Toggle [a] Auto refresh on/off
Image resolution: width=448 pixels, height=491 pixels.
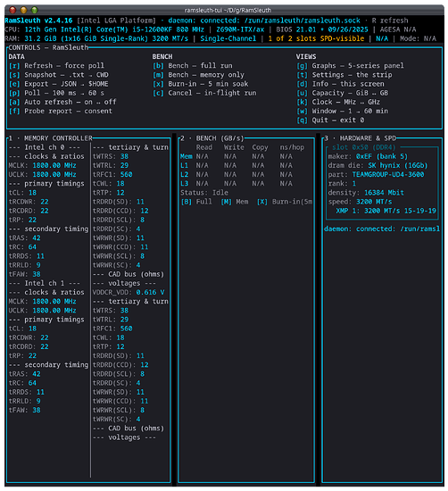(62, 102)
